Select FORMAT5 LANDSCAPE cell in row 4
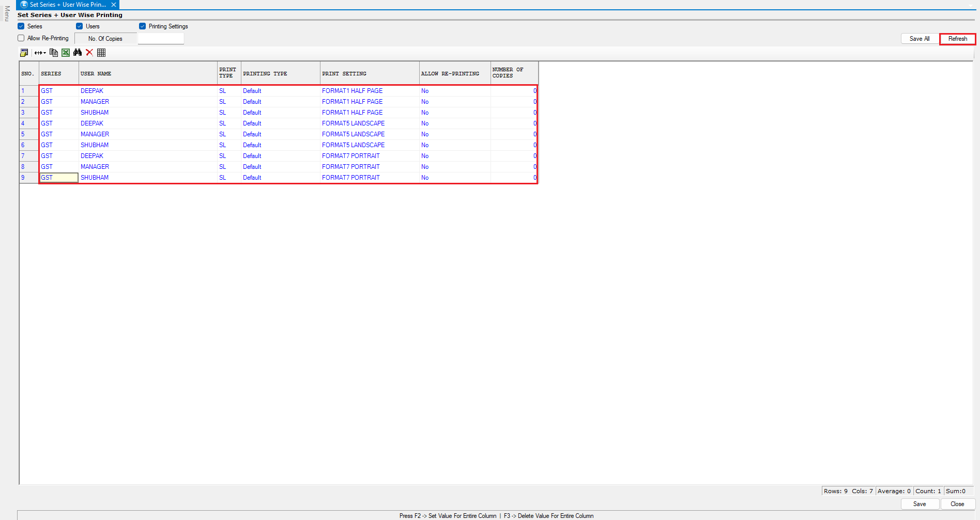This screenshot has height=520, width=980. tap(353, 123)
